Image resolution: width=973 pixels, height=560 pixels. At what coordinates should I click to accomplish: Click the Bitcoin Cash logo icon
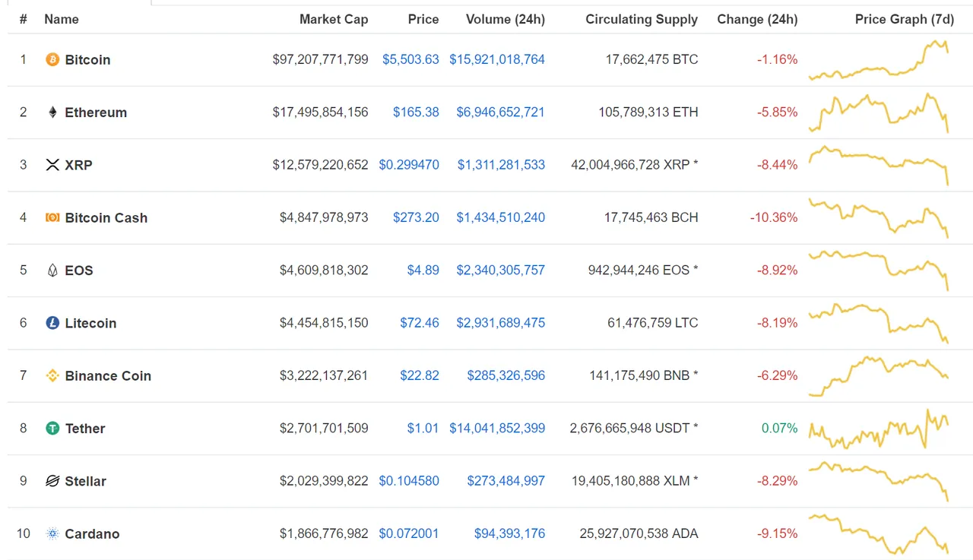[52, 217]
